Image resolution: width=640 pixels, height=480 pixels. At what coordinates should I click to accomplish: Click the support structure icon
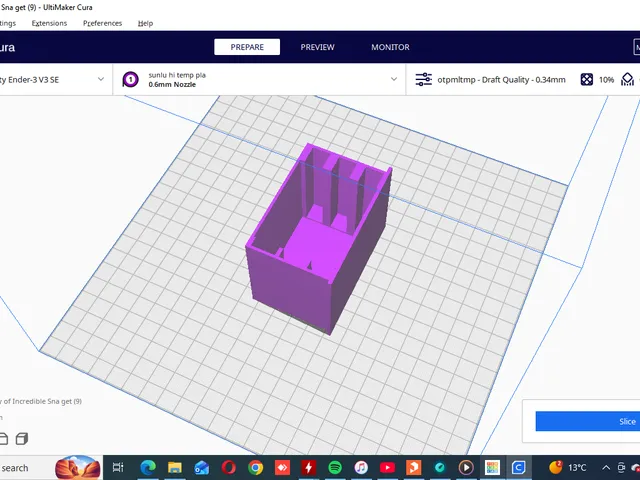(x=627, y=79)
